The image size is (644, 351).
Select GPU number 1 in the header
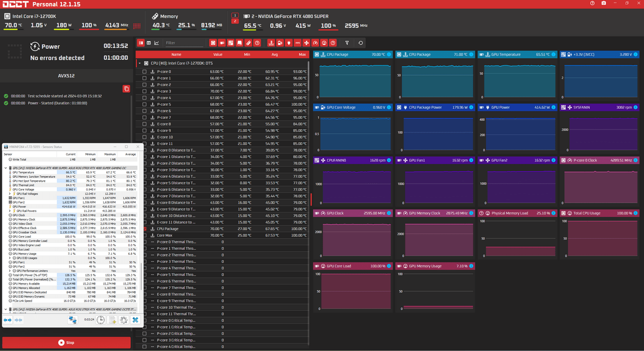[235, 16]
